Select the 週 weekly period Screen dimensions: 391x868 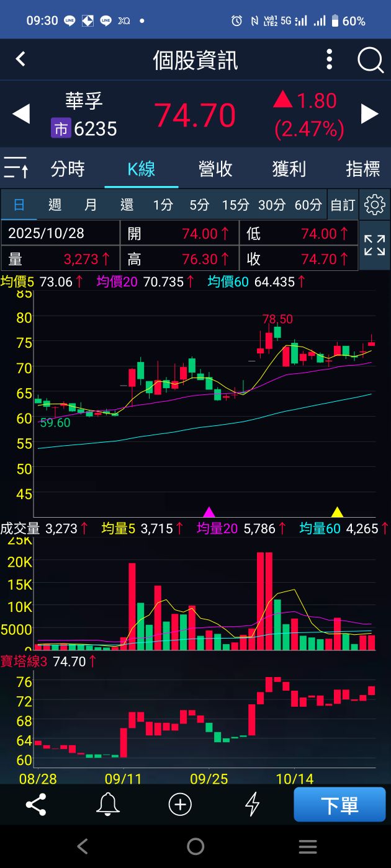[x=55, y=205]
